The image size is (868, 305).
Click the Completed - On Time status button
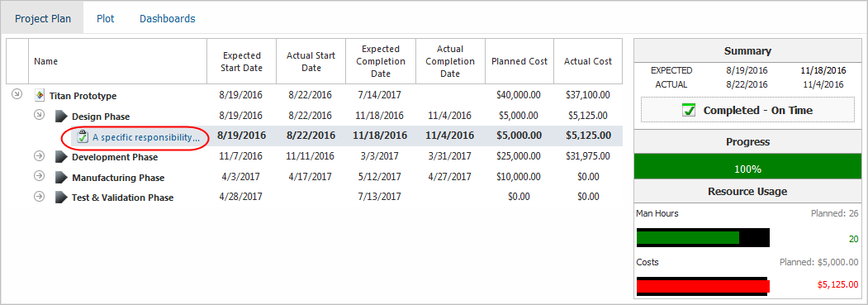[x=748, y=110]
